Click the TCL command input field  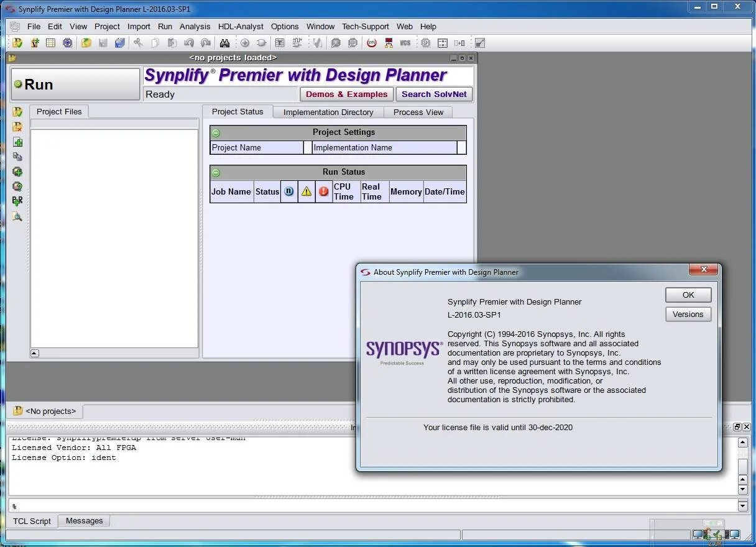pos(372,506)
